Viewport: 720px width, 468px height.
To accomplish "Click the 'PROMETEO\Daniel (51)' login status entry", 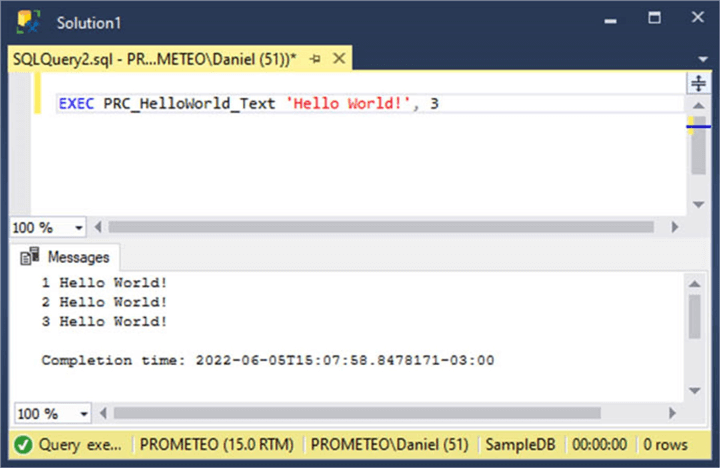I will [x=389, y=445].
